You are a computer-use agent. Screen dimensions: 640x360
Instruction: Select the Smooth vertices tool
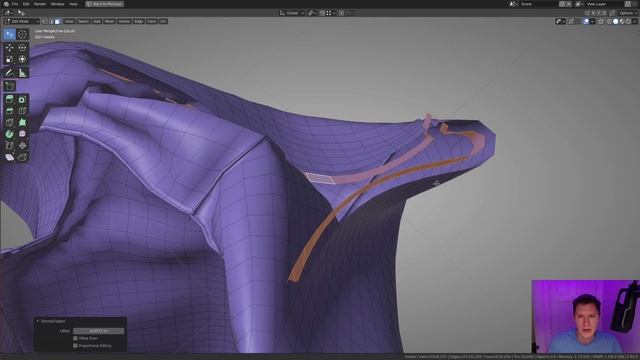pos(22,134)
